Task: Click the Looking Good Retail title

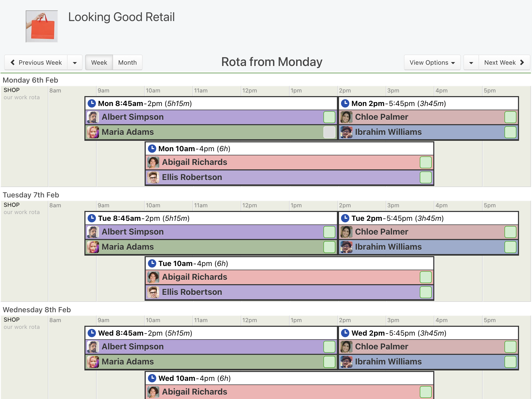Action: [121, 17]
